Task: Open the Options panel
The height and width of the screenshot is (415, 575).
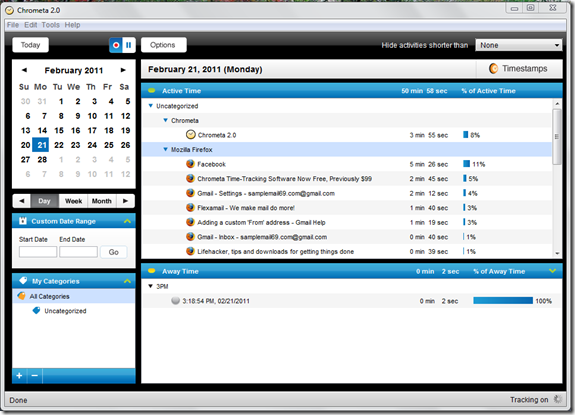Action: tap(163, 45)
